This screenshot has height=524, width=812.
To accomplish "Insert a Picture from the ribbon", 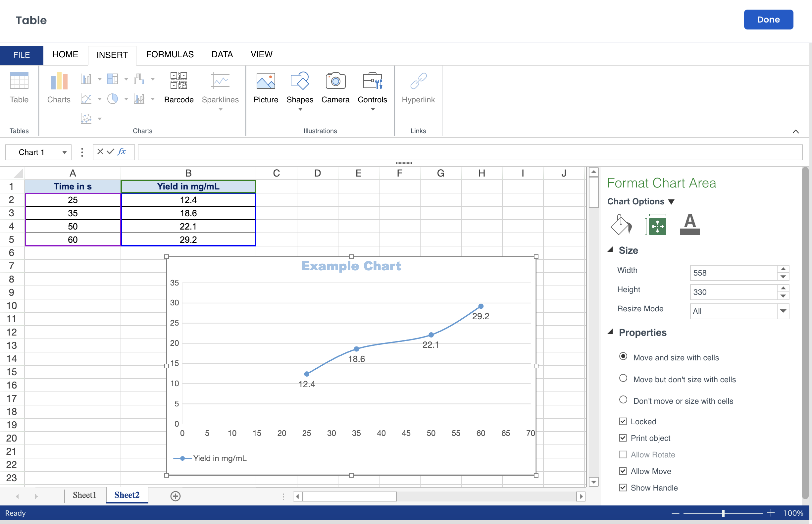I will click(266, 81).
